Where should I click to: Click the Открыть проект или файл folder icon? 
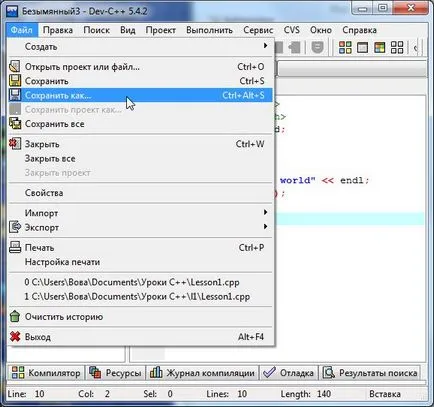pos(15,67)
